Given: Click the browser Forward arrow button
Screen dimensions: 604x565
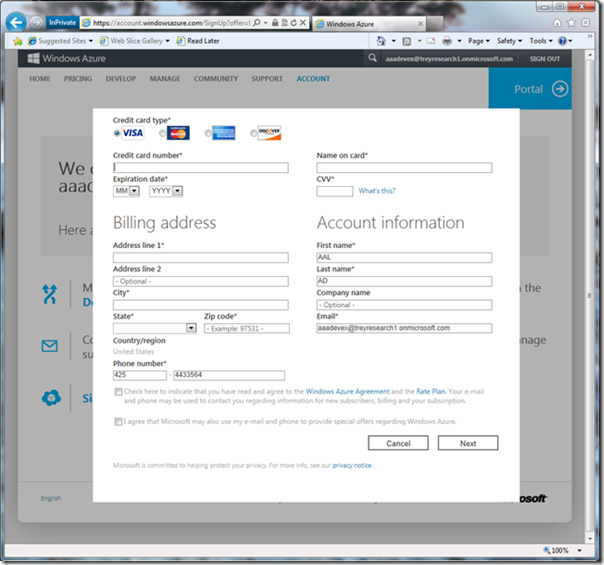Looking at the screenshot, I should click(36, 22).
